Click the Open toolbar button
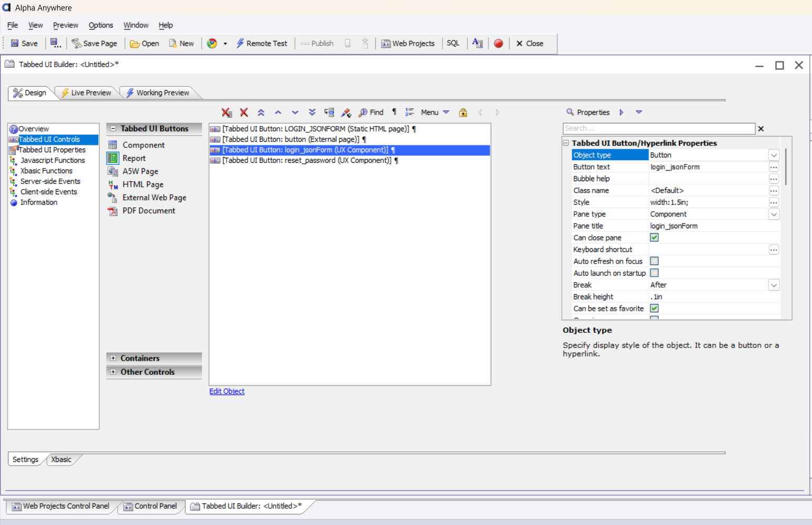This screenshot has height=525, width=812. (144, 44)
